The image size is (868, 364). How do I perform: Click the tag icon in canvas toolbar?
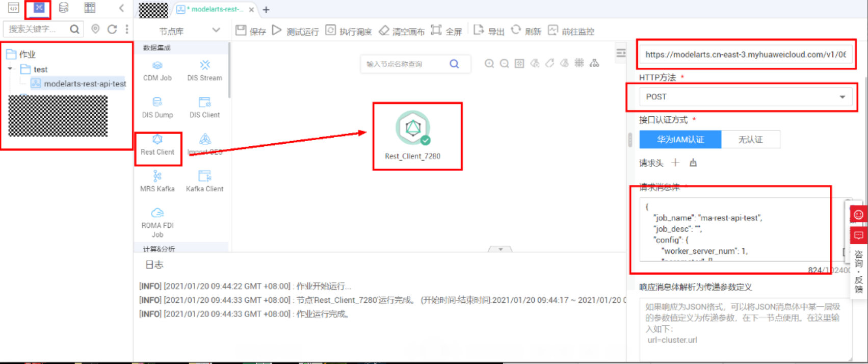point(549,63)
